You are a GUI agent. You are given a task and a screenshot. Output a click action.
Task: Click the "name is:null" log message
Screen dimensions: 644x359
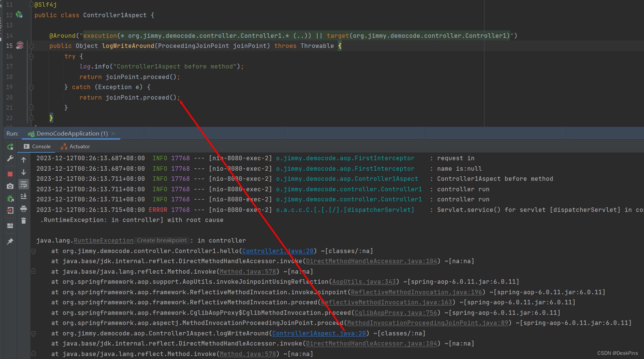[459, 169]
